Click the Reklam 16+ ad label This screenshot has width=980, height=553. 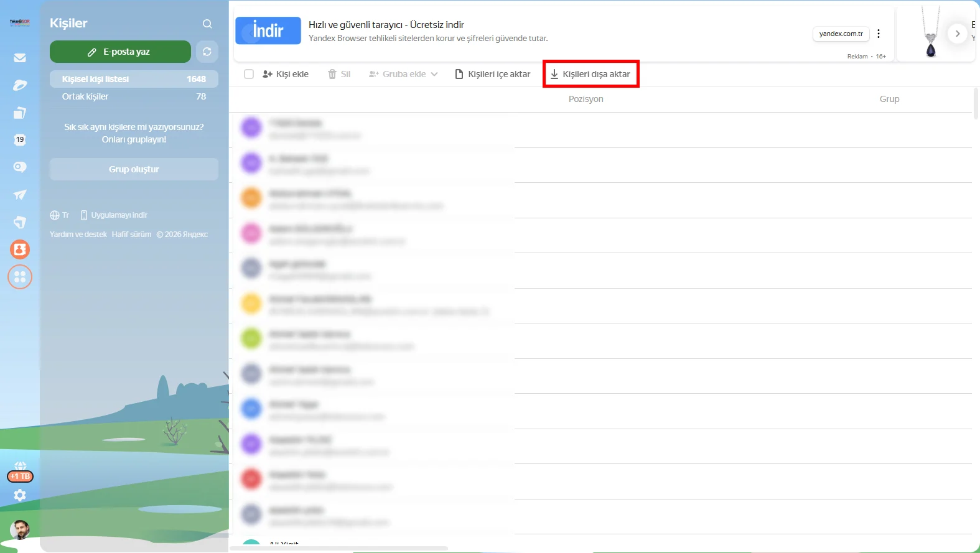(x=866, y=56)
